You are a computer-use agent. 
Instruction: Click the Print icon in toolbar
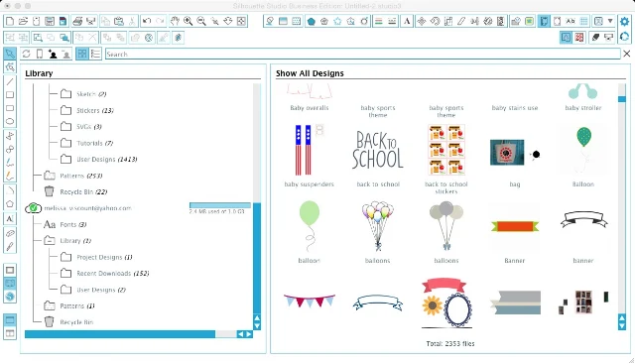(77, 21)
